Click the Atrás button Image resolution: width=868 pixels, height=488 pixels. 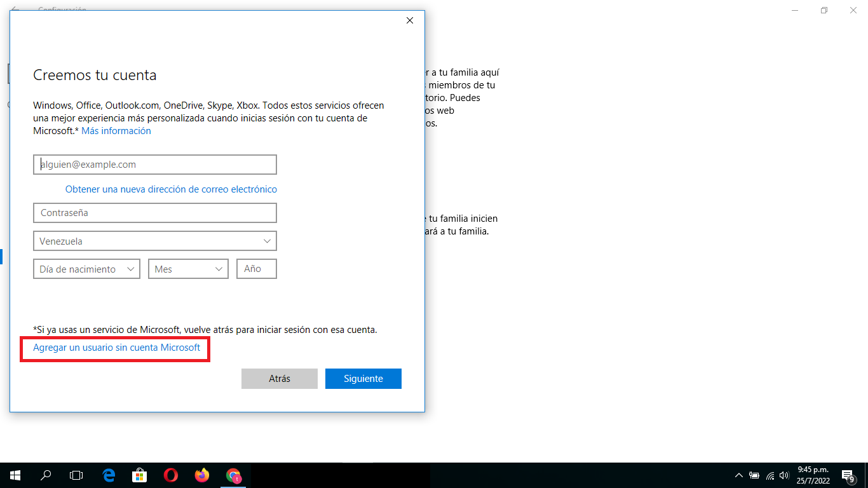point(280,379)
